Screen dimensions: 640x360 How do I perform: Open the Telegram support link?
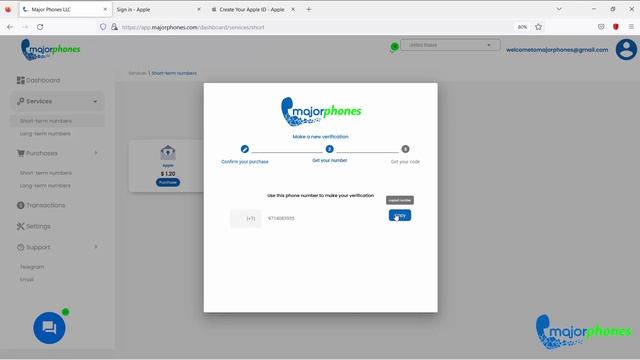pos(32,267)
